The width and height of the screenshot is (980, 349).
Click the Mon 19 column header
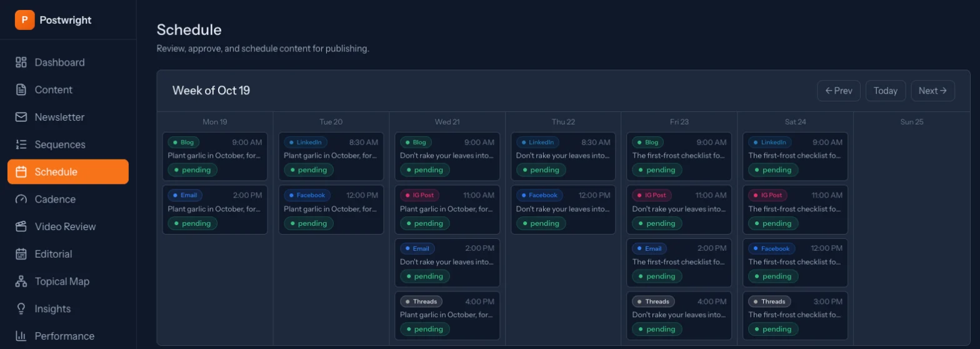click(215, 122)
